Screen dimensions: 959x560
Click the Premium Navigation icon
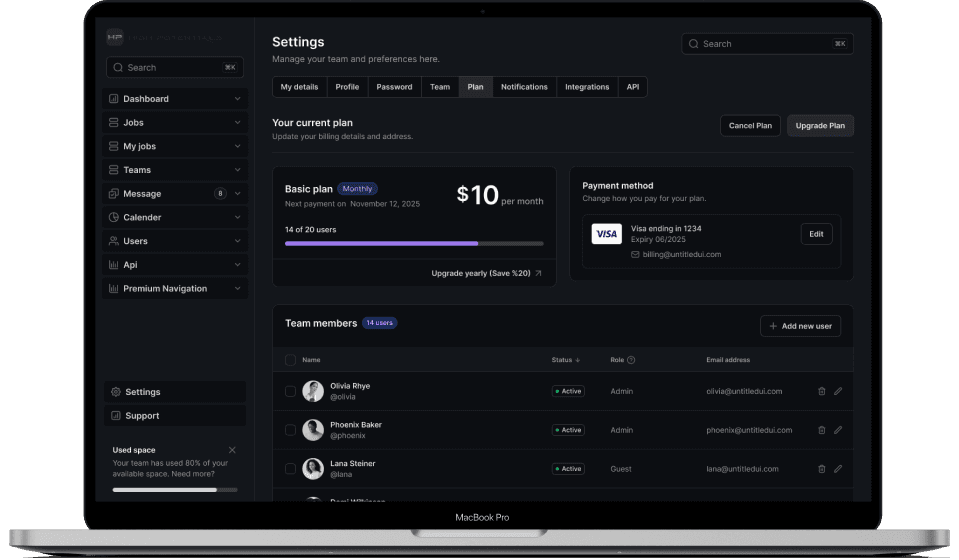[113, 289]
